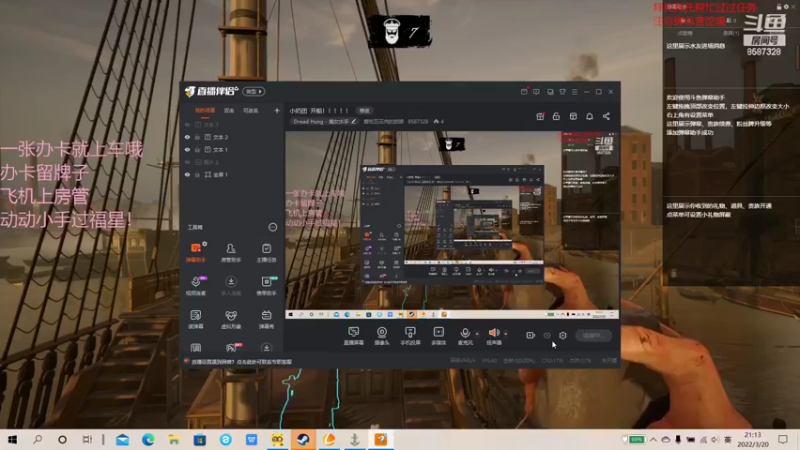
Task: Open the 读弹幕 read-danmaku tool
Action: 196,319
